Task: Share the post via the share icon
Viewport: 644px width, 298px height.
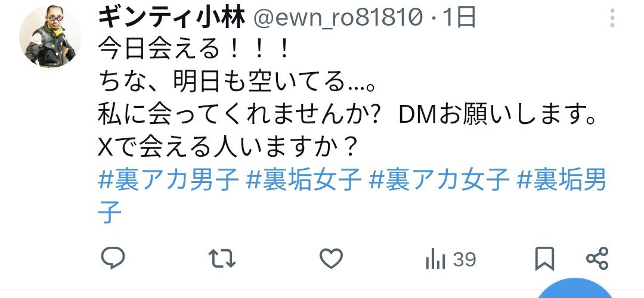Action: coord(597,259)
